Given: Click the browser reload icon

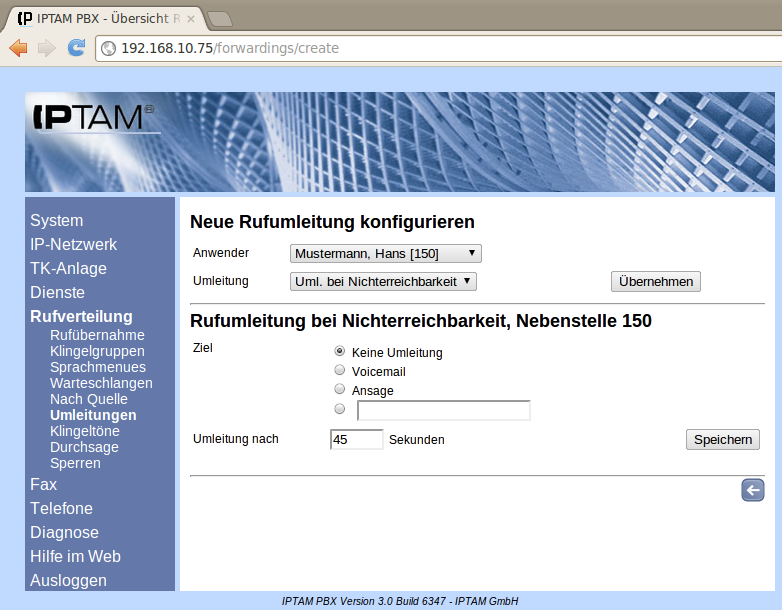Looking at the screenshot, I should pos(76,47).
